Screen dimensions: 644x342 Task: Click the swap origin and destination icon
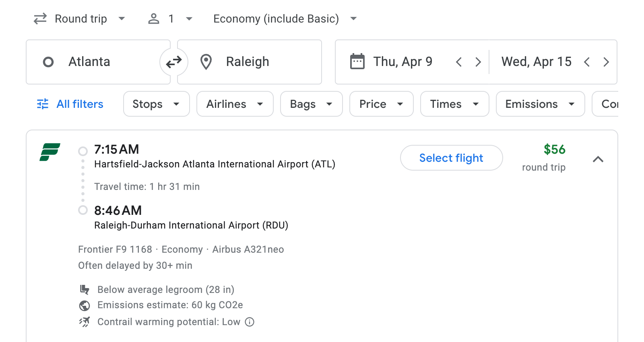(173, 62)
